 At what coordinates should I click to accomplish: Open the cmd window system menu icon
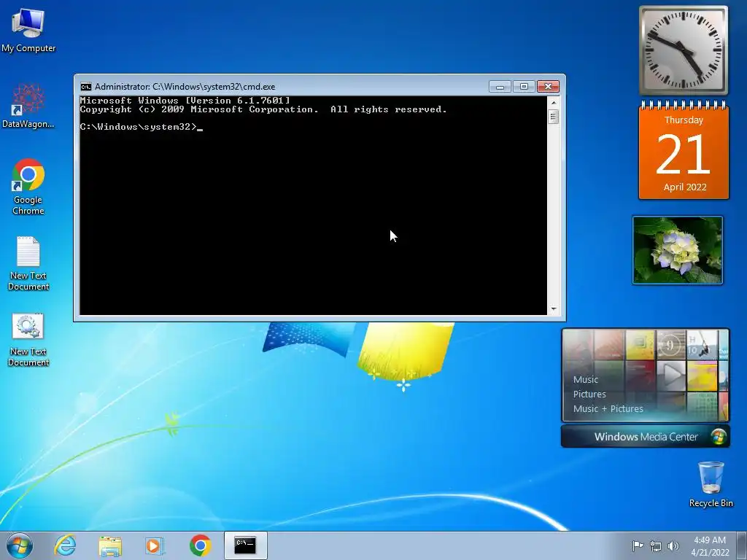(x=86, y=87)
